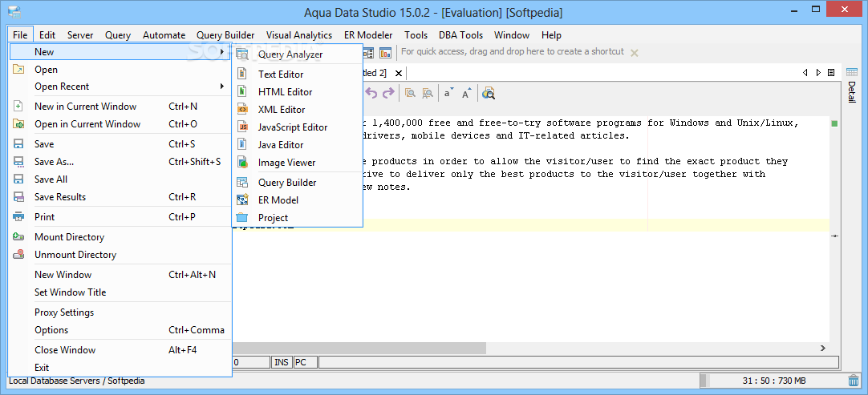This screenshot has width=868, height=395.
Task: Click the application icon in title bar
Action: [14, 11]
